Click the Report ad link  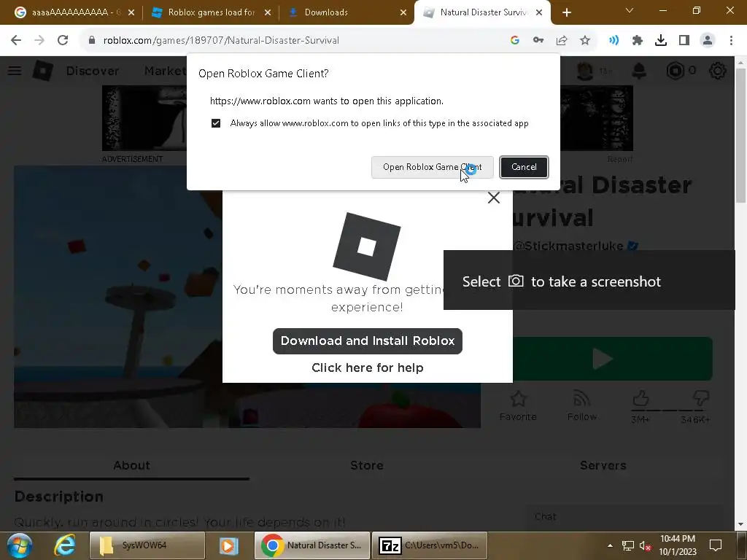click(620, 159)
